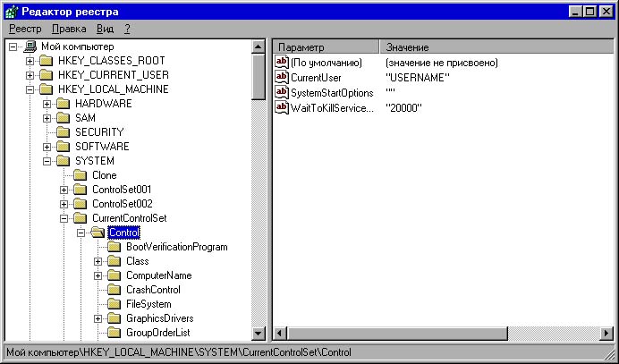Click the string icon of WaitToKillService value

pyautogui.click(x=282, y=107)
